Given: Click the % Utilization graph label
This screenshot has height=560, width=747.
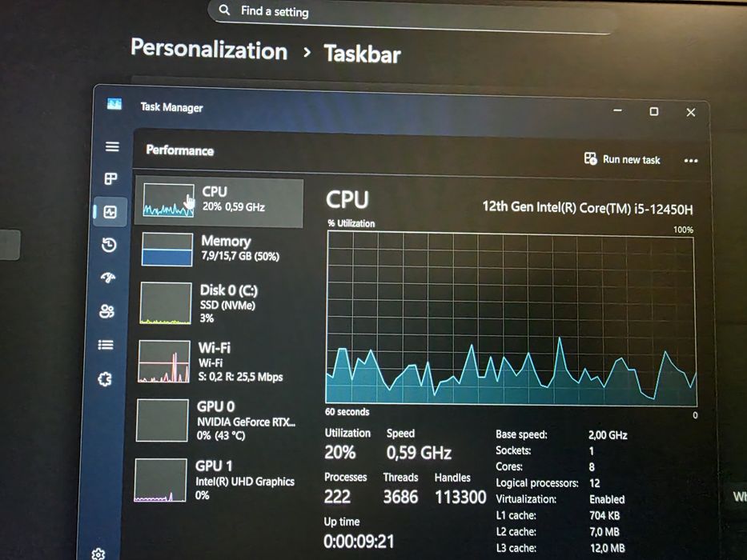Looking at the screenshot, I should pos(351,223).
